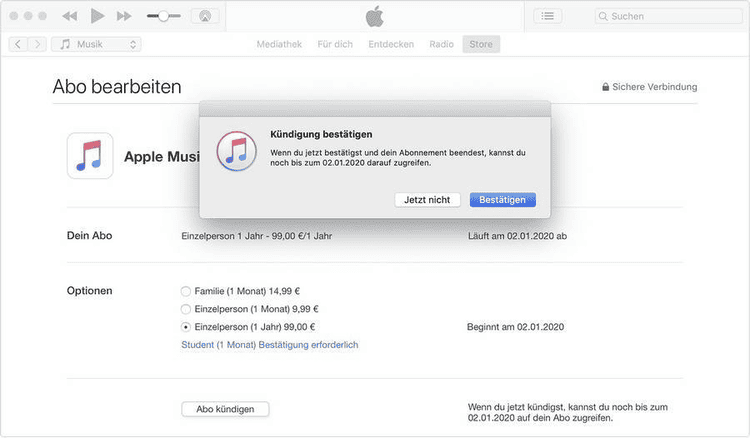Viewport: 750px width, 438px height.
Task: Confirm cancellation with Bestätigen
Action: coord(503,200)
